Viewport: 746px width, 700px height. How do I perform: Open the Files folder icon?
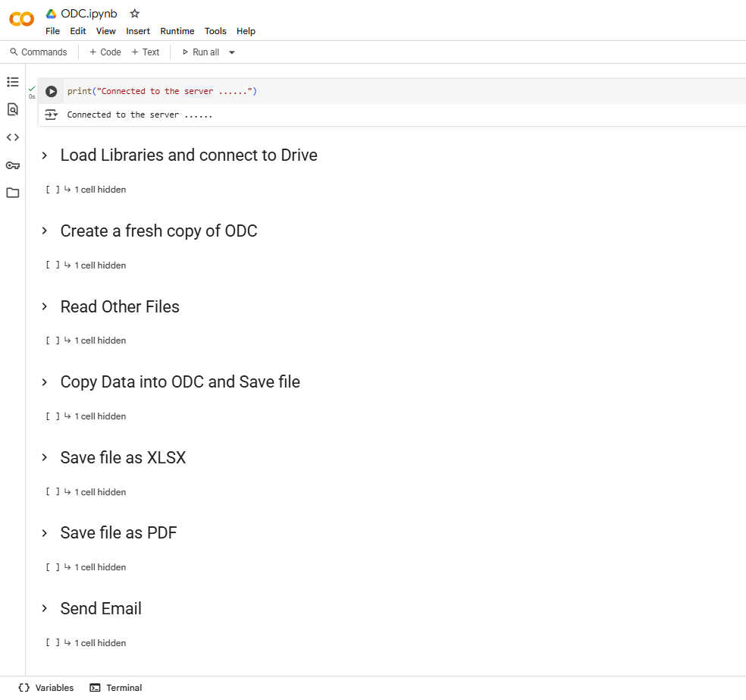click(x=12, y=193)
